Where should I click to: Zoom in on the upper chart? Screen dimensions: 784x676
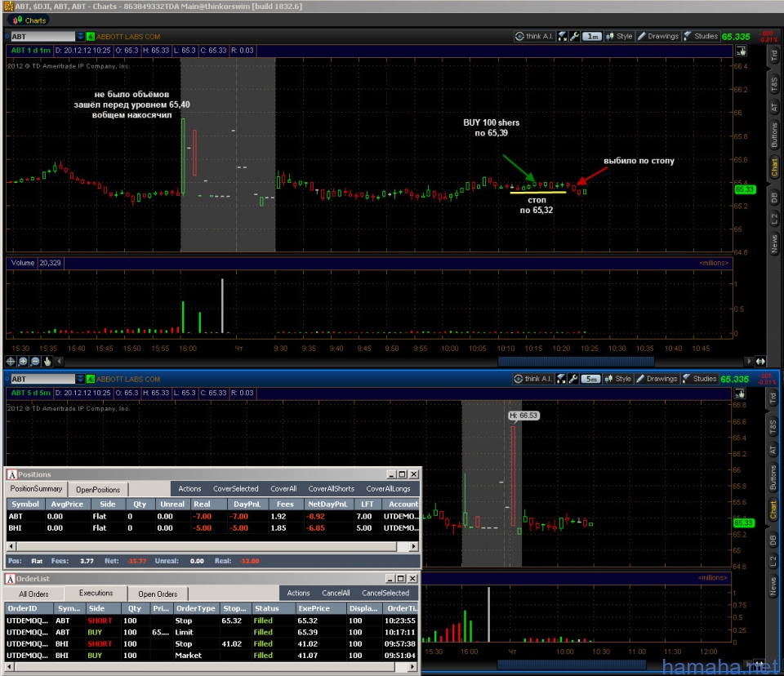(x=23, y=361)
